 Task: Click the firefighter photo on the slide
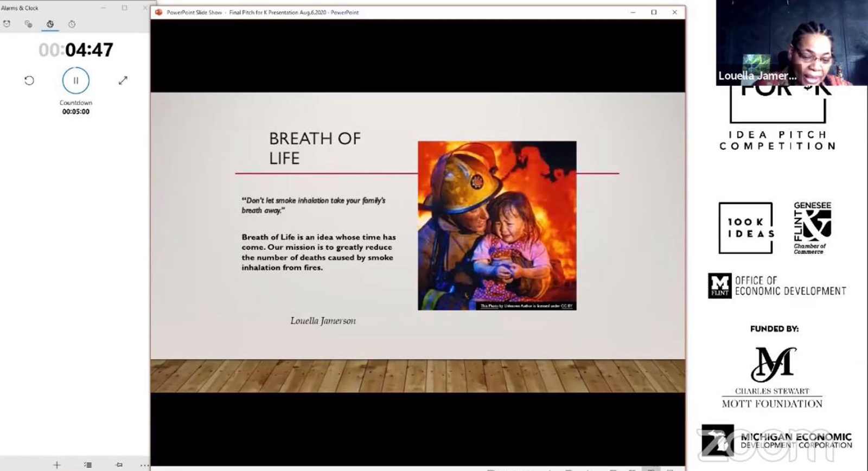pos(496,222)
